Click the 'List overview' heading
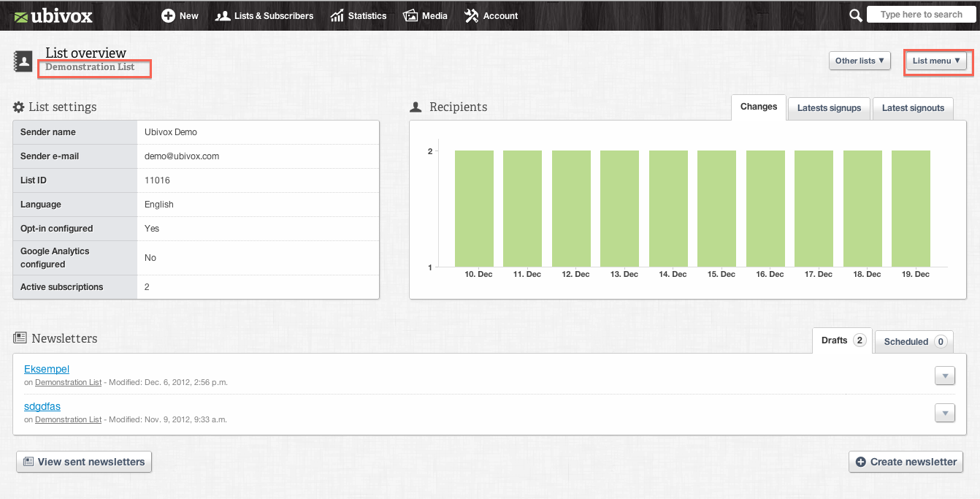Image resolution: width=980 pixels, height=499 pixels. [86, 53]
